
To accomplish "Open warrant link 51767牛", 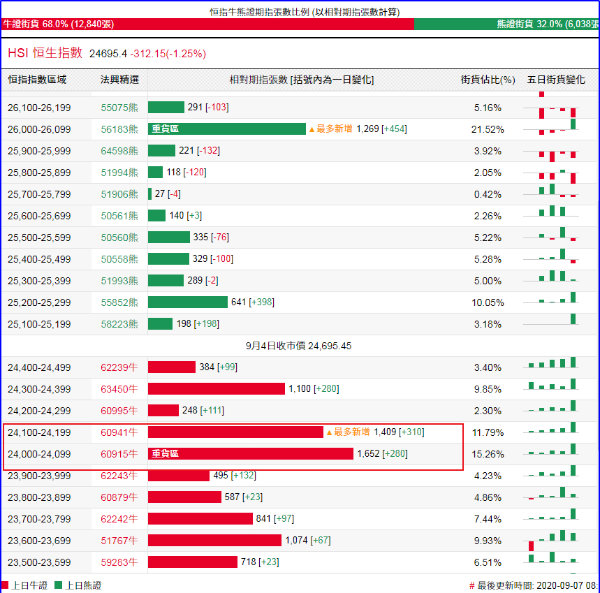I will click(119, 541).
